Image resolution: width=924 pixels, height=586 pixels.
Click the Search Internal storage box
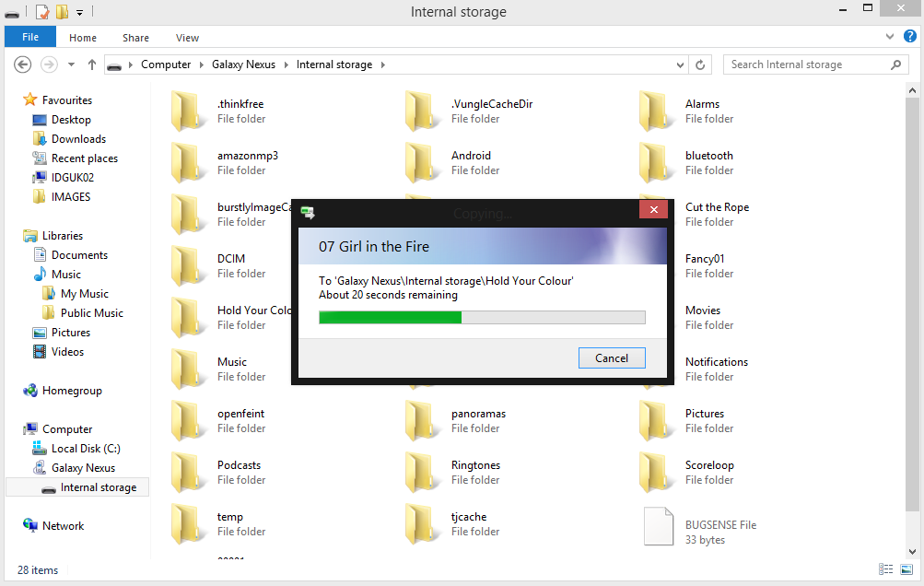click(806, 64)
